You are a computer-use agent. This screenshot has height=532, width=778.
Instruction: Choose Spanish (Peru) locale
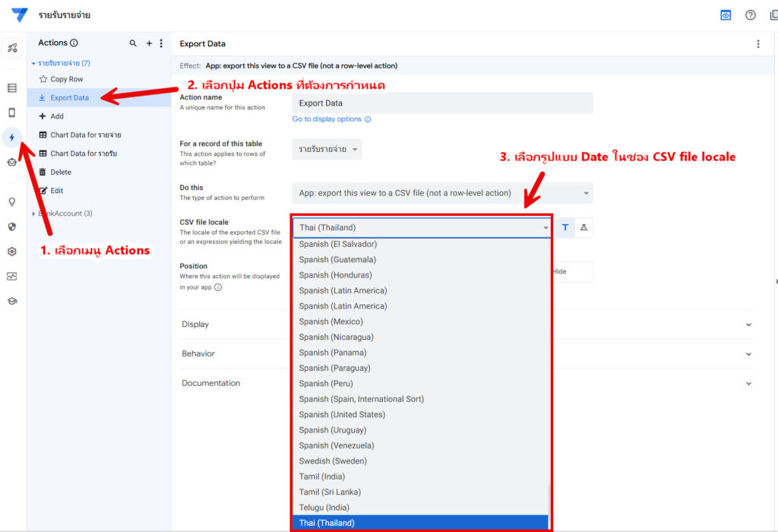pyautogui.click(x=419, y=384)
